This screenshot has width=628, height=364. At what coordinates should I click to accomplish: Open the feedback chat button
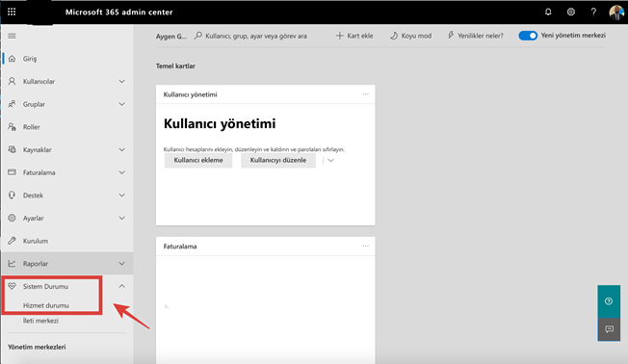pos(609,329)
